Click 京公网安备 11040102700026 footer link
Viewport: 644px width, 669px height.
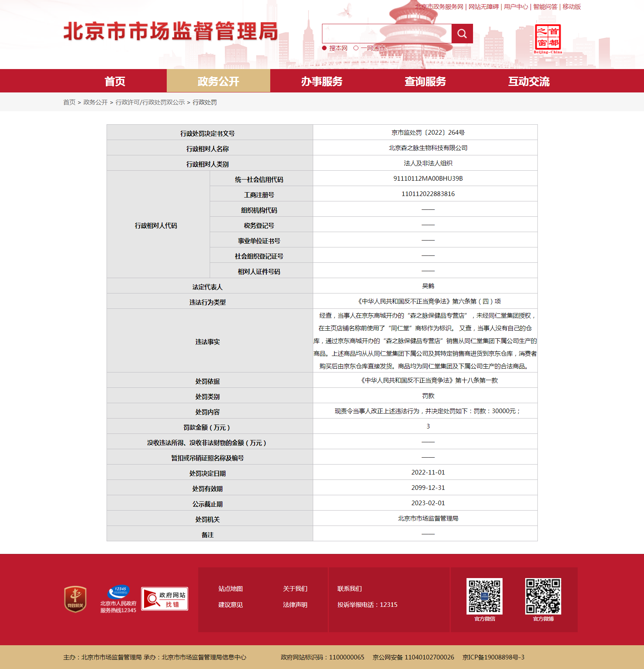(x=413, y=657)
